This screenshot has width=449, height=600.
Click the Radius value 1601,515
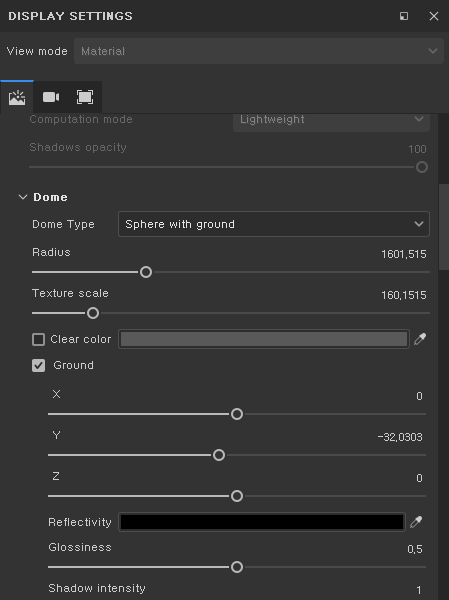pos(403,254)
